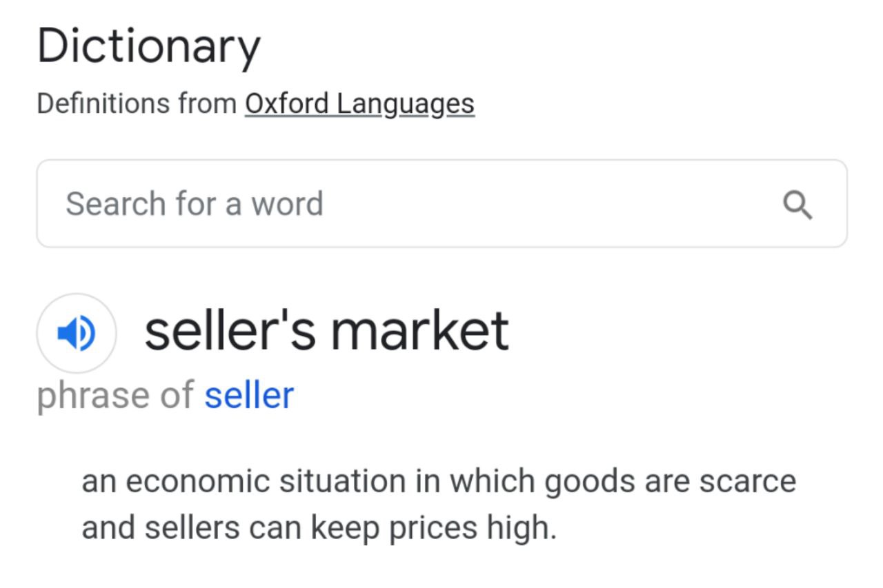The image size is (883, 588).
Task: Click the word "Oxford" in the source link
Action: click(287, 103)
